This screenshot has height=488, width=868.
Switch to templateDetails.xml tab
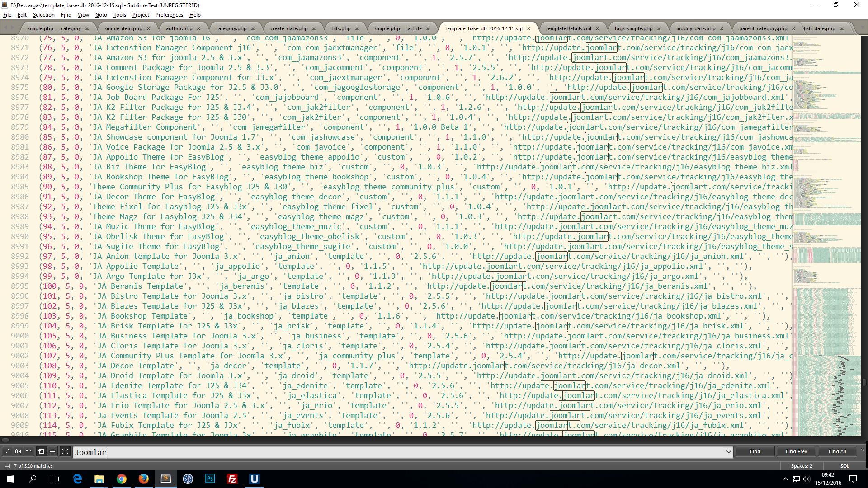(568, 28)
